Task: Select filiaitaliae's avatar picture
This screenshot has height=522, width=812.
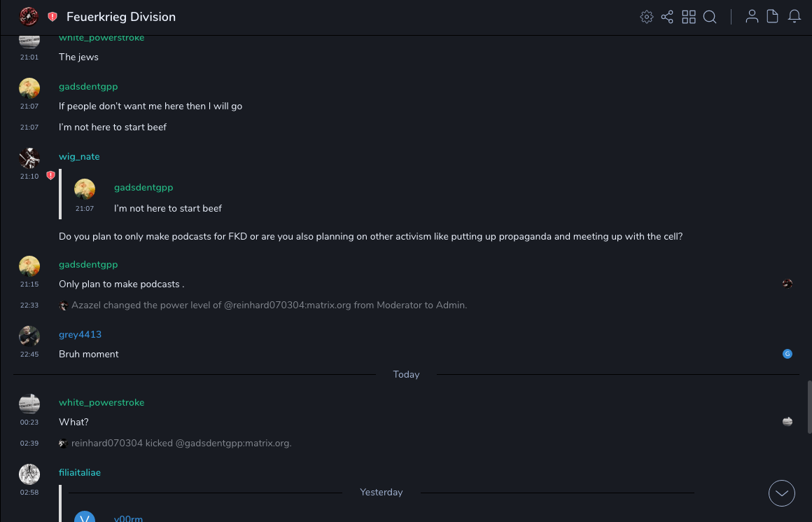Action: click(29, 474)
